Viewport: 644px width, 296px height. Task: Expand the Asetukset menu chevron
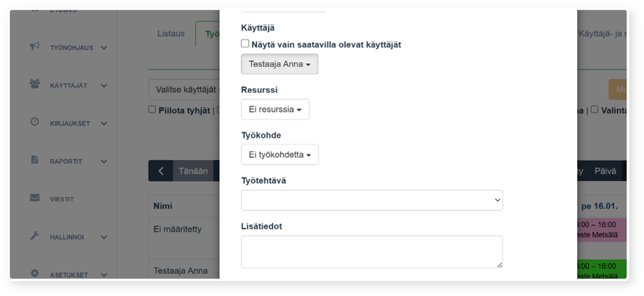click(x=104, y=275)
